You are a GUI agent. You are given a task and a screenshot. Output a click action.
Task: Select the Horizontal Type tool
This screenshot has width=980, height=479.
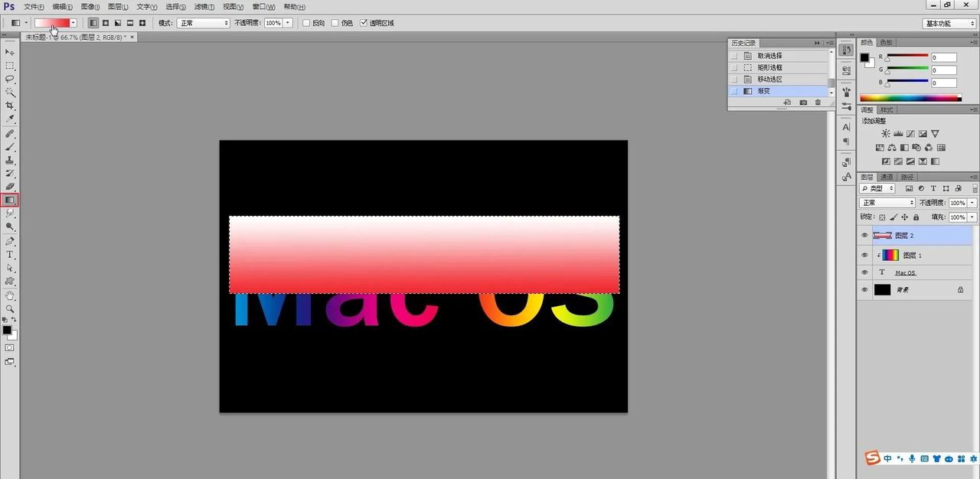(10, 255)
